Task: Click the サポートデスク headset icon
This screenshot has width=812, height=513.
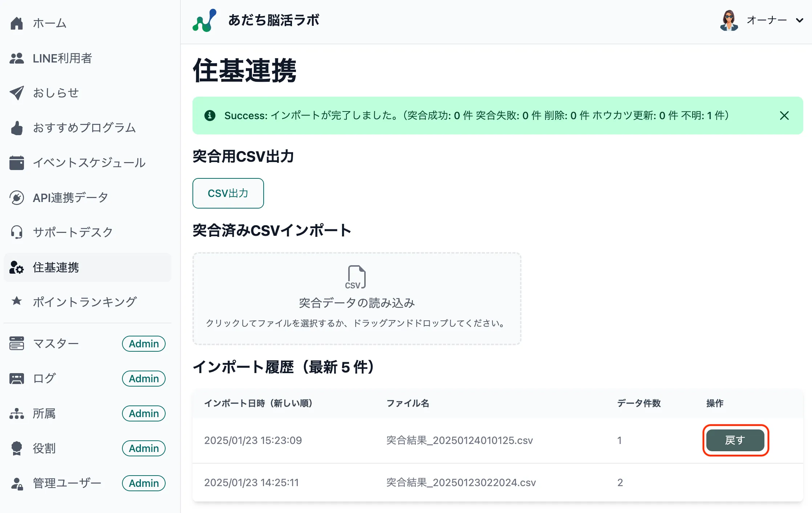Action: coord(17,232)
